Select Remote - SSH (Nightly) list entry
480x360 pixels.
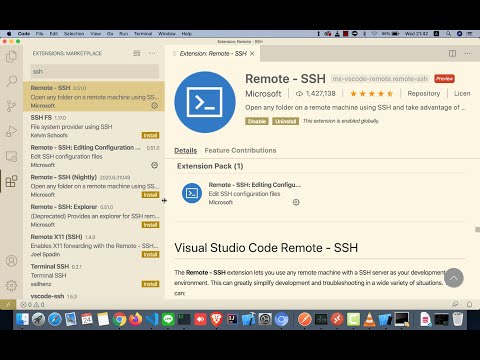(x=94, y=185)
